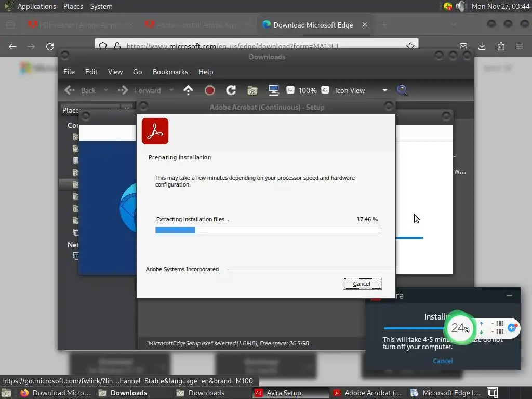Go back in the browser
Viewport: 532px width, 399px height.
click(12, 46)
